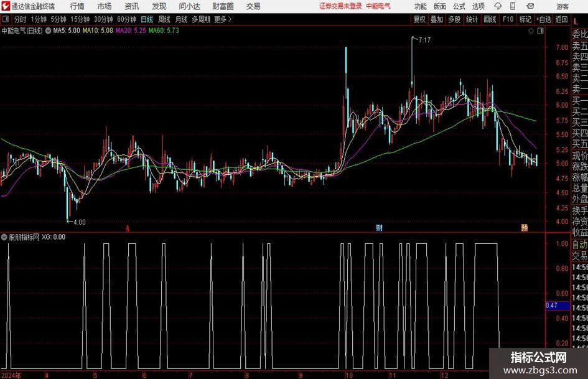Click the 7.17 high price label
The image size is (588, 379).
tap(424, 40)
